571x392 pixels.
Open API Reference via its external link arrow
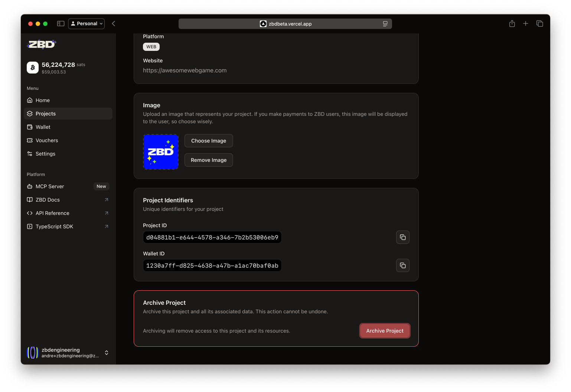107,213
